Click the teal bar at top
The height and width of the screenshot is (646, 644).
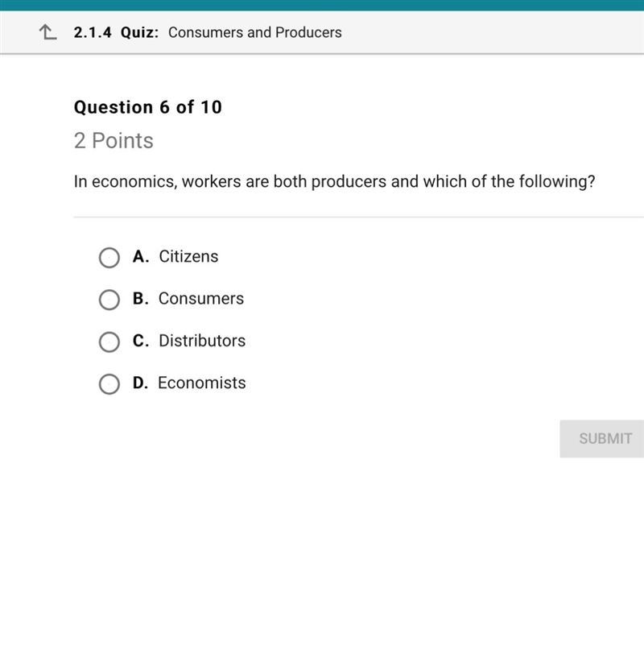click(x=322, y=6)
